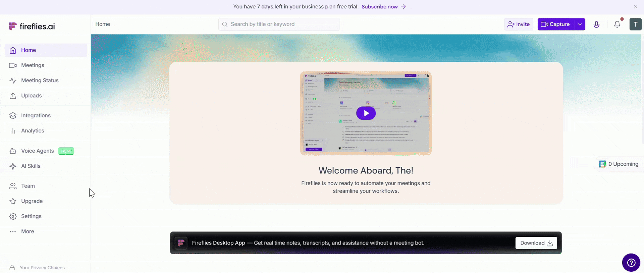This screenshot has width=644, height=273.
Task: Click the search by title input field
Action: point(279,24)
